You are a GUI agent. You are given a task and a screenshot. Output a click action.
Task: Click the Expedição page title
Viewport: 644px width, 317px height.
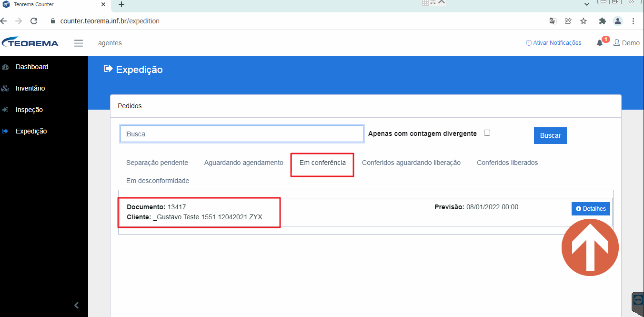(x=140, y=70)
